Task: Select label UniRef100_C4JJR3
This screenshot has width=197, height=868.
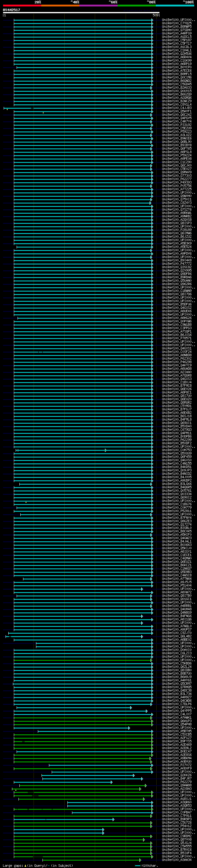Action: tap(177, 108)
